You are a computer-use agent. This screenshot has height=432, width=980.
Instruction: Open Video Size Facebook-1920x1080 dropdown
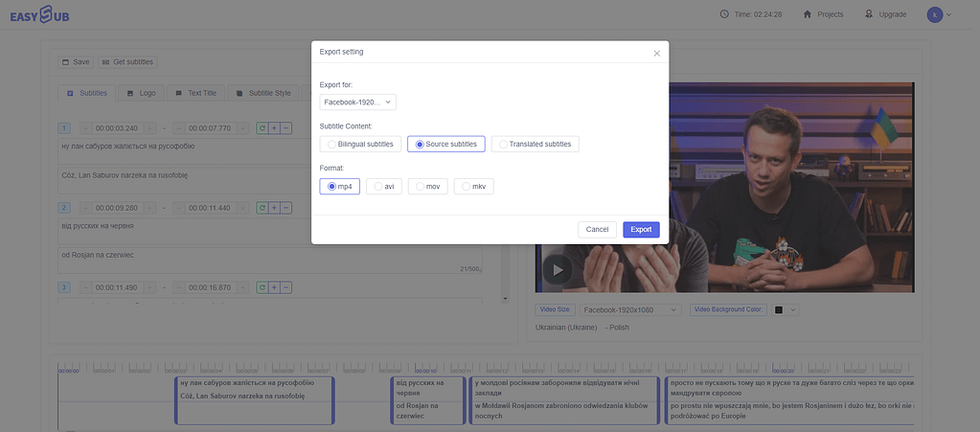630,309
